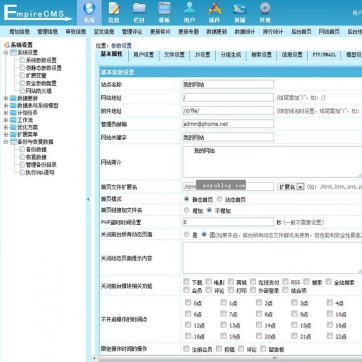Click the 管理评论 shortcut link
The width and height of the screenshot is (362, 362).
click(132, 32)
